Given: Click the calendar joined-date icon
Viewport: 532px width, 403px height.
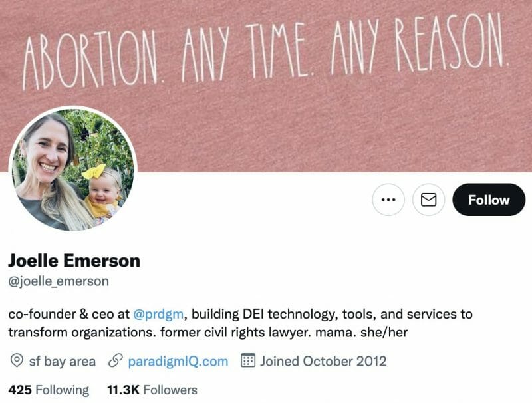Looking at the screenshot, I should click(247, 360).
